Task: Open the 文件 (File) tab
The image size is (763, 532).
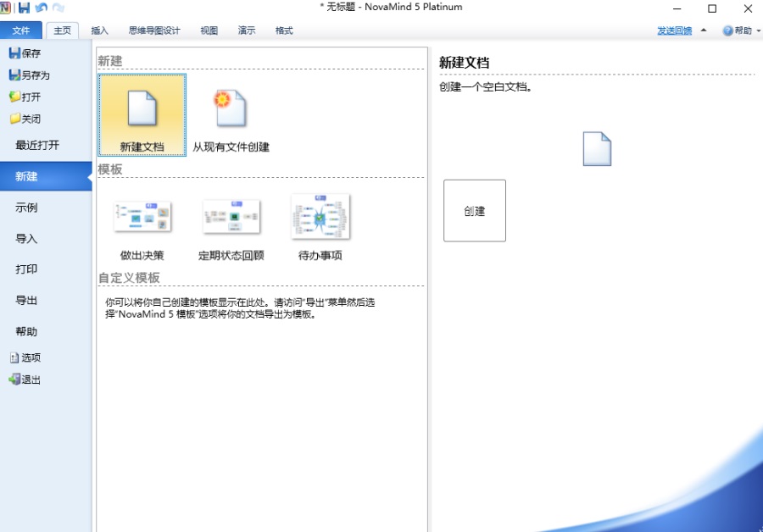Action: pos(21,30)
